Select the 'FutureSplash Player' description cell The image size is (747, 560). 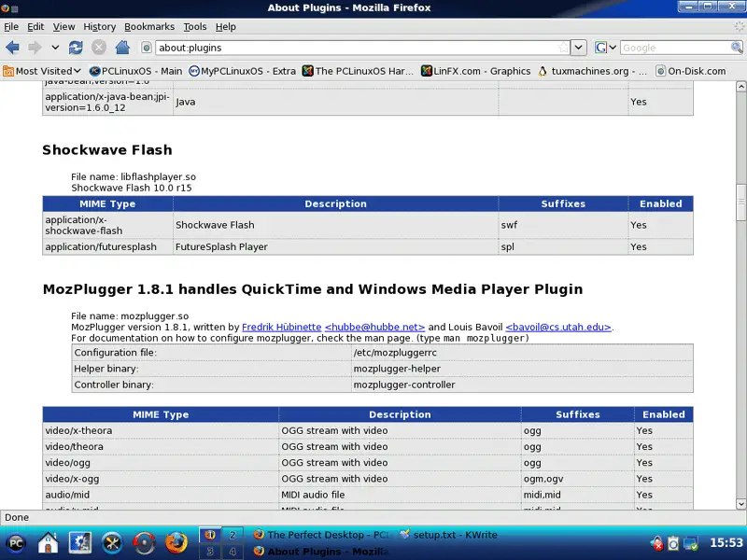pos(335,246)
